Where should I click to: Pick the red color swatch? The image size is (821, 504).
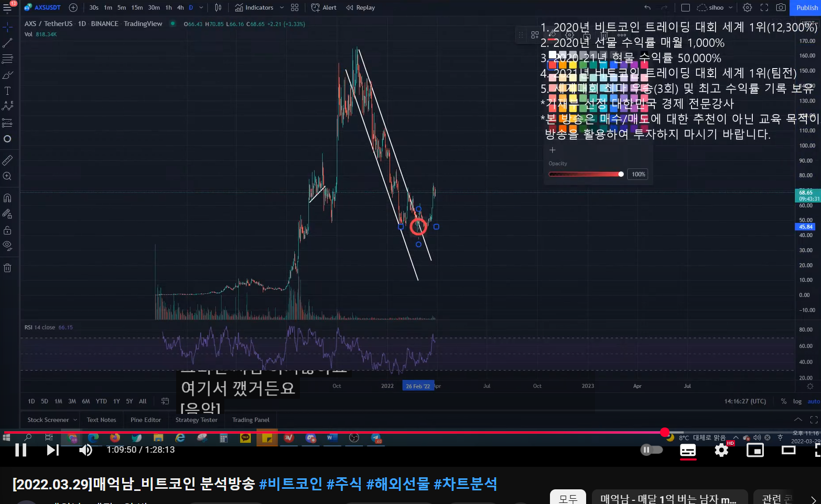tap(552, 65)
